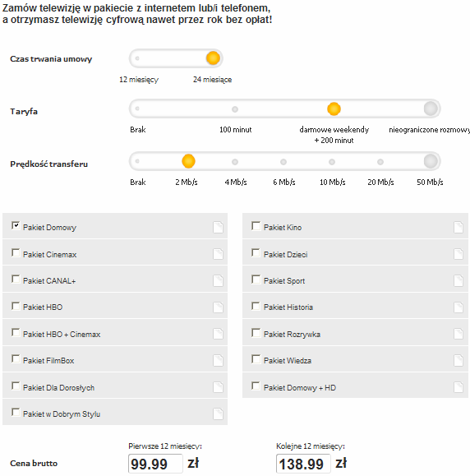This screenshot has width=470, height=476.
Task: Set transfer speed to 10 Mb/s
Action: [x=332, y=162]
